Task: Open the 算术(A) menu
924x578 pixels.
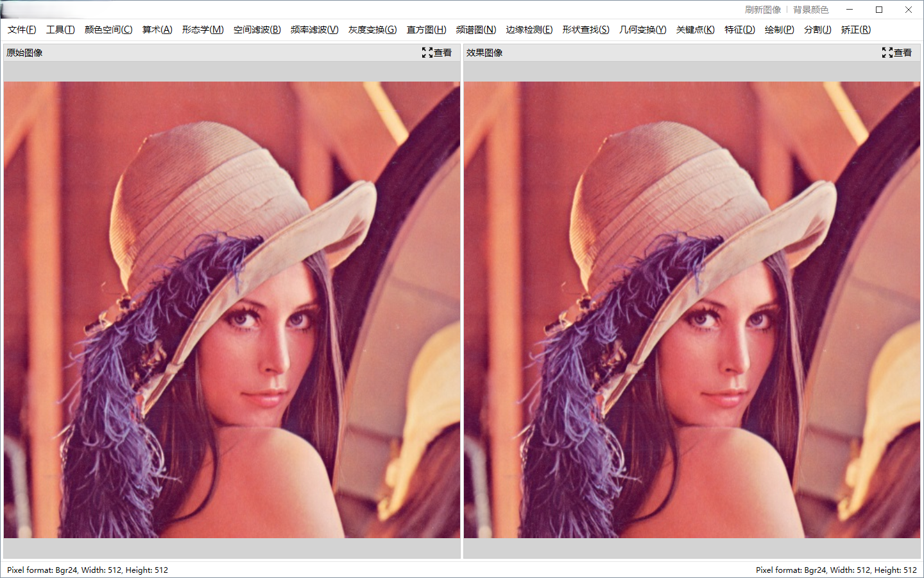Action: tap(157, 30)
